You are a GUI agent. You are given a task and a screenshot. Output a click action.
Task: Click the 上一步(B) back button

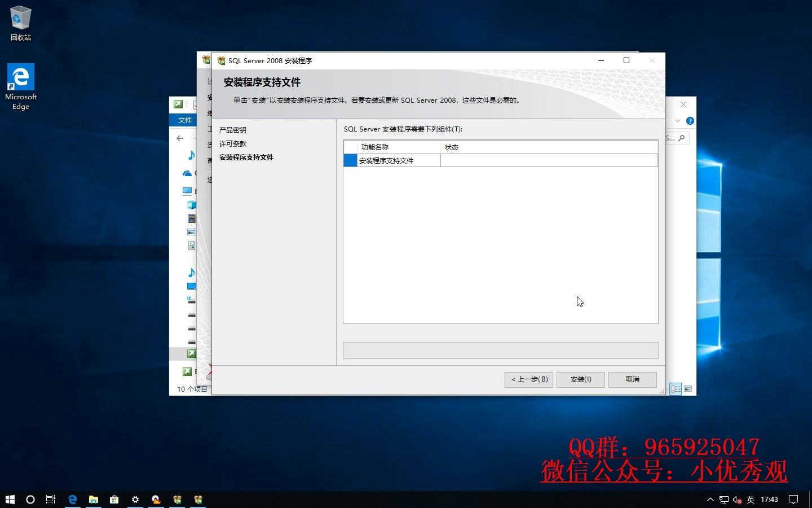click(x=529, y=379)
